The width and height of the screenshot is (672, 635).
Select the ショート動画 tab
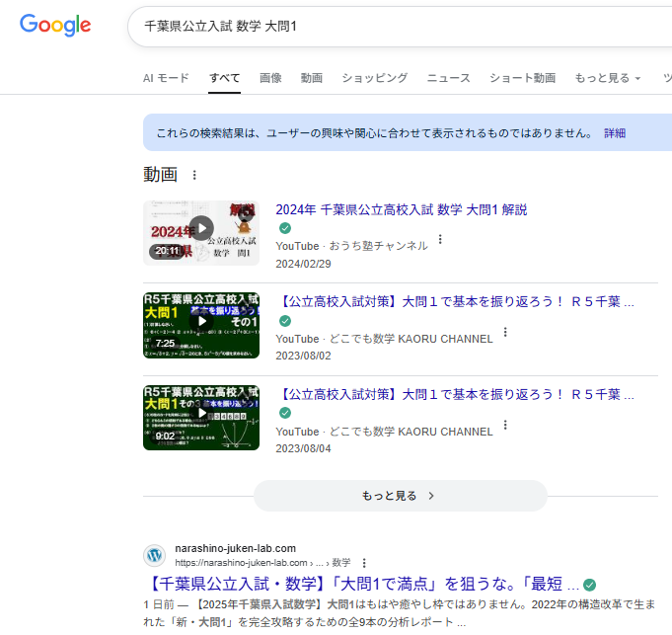(x=522, y=78)
